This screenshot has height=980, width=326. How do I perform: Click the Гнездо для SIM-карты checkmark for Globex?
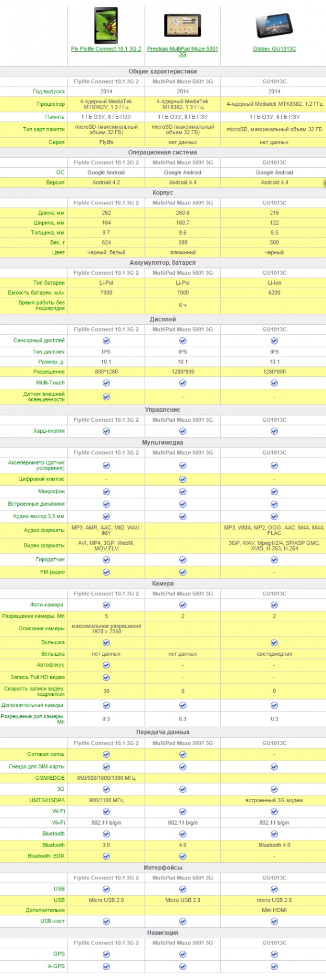pyautogui.click(x=274, y=767)
